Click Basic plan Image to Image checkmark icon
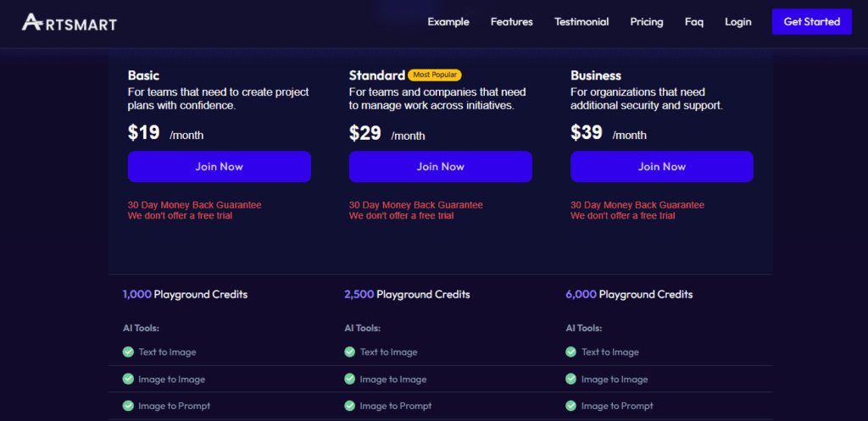The height and width of the screenshot is (421, 868). pyautogui.click(x=128, y=379)
